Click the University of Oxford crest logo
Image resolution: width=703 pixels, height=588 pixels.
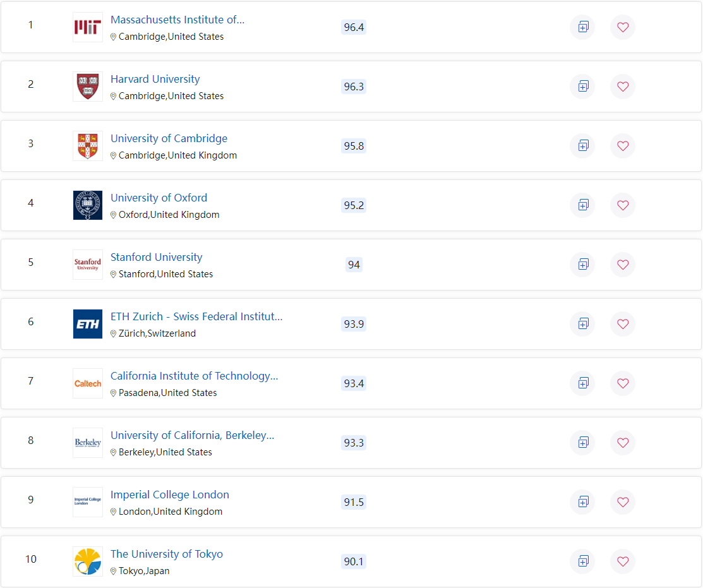point(88,205)
